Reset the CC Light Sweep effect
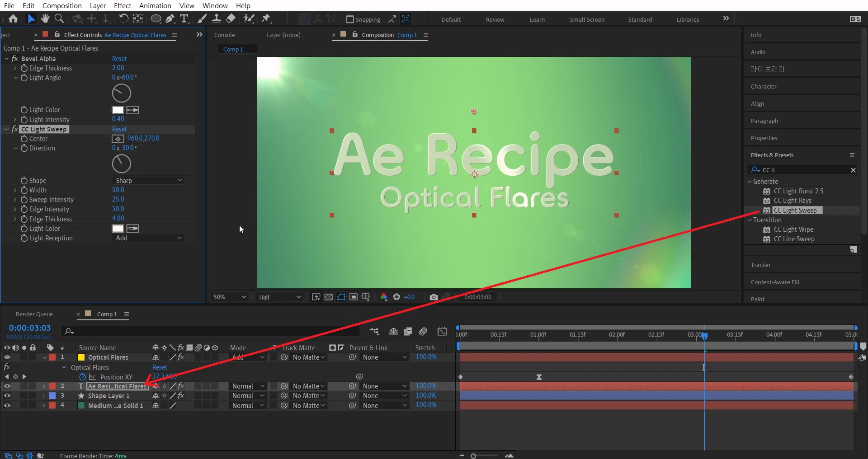This screenshot has height=459, width=868. click(119, 129)
